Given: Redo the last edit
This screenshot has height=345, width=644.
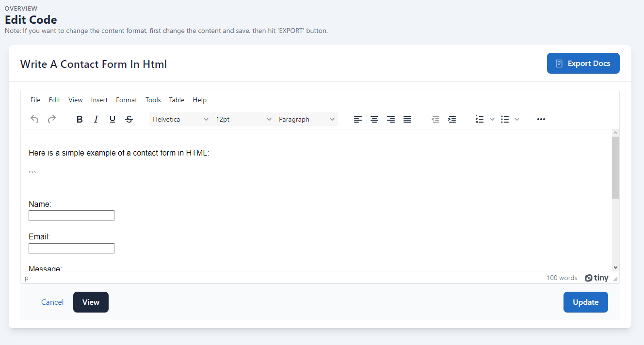Looking at the screenshot, I should click(51, 119).
